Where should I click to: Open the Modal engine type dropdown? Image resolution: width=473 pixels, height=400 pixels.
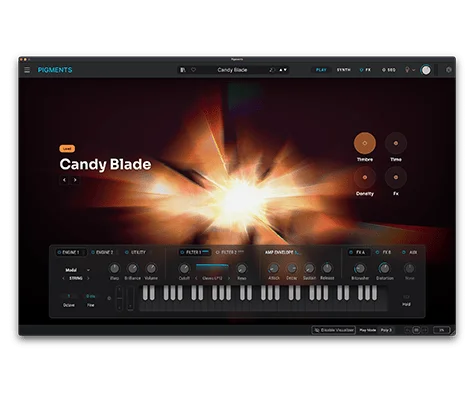click(x=77, y=270)
